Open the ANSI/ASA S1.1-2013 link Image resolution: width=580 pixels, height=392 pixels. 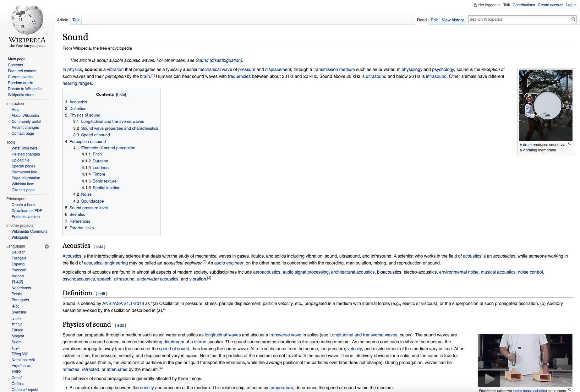pos(123,303)
